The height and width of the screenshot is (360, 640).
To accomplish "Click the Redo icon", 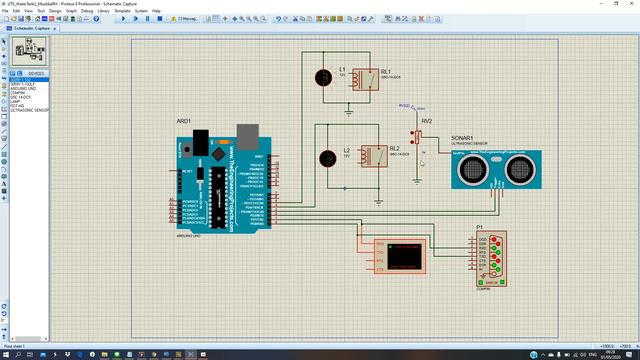I will click(x=286, y=19).
